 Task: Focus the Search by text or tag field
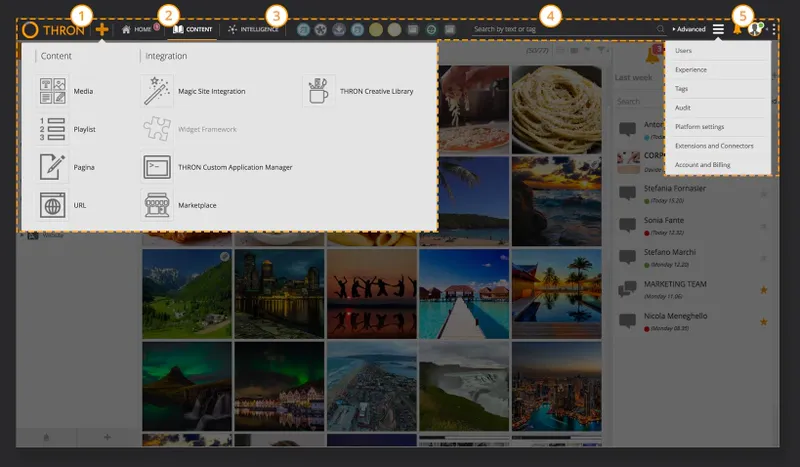pyautogui.click(x=564, y=29)
